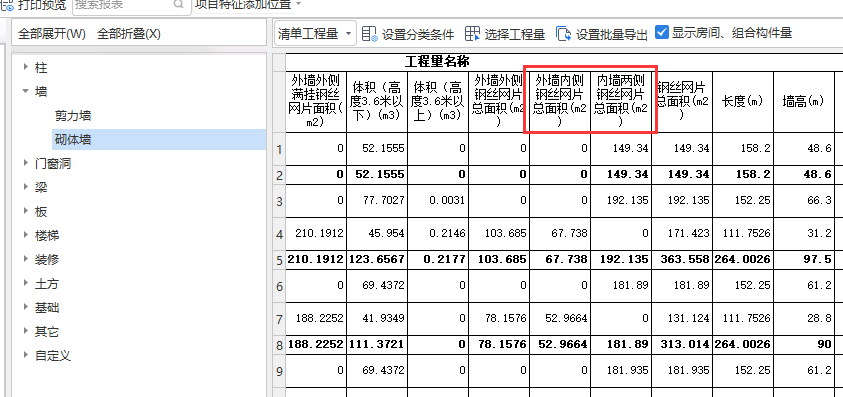Click cell value 210.1912
The width and height of the screenshot is (843, 397).
tap(319, 233)
